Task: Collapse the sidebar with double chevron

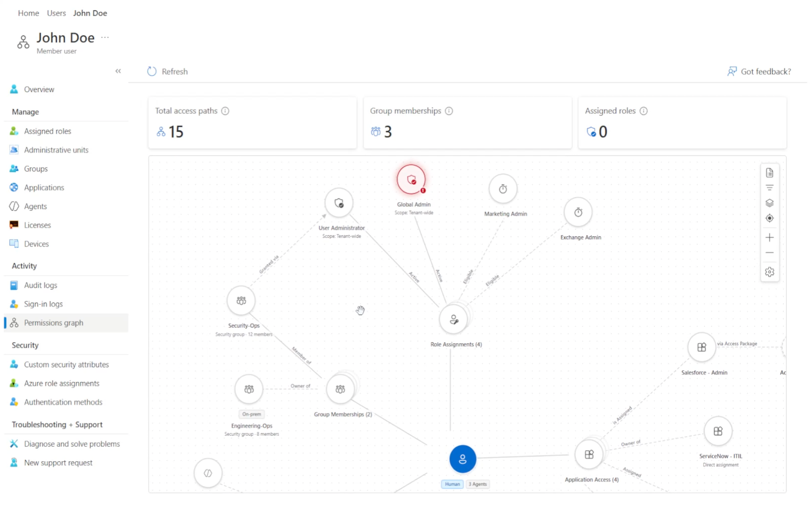Action: [x=118, y=71]
